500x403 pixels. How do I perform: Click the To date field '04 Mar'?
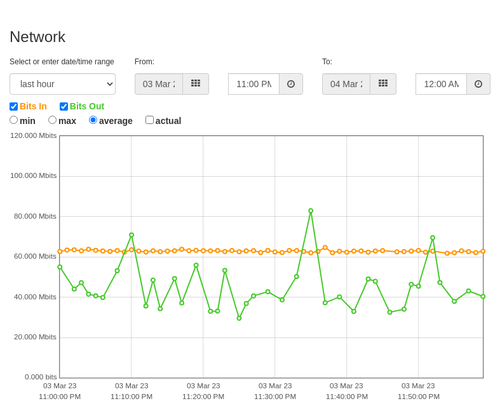coord(346,84)
